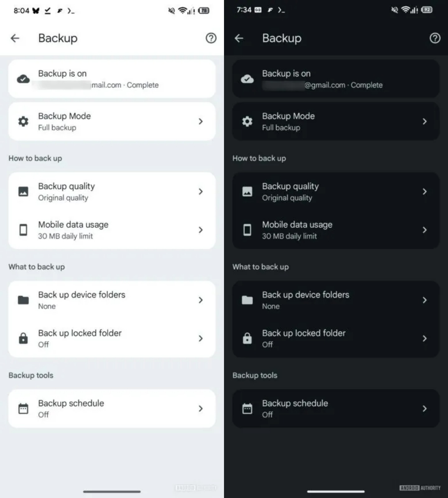Select 'Back up locked folder' label, dark screen
The image size is (448, 498).
(304, 333)
